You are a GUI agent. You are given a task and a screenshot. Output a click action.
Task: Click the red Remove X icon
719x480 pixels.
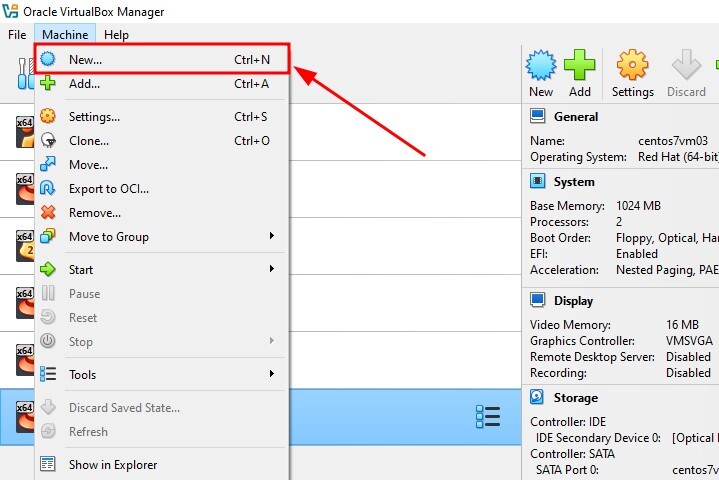(47, 213)
